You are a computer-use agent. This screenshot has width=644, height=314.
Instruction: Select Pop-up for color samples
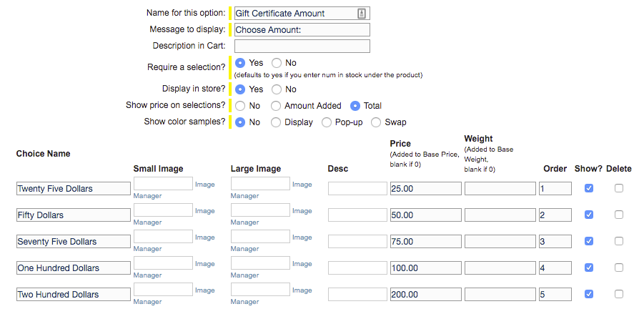327,122
